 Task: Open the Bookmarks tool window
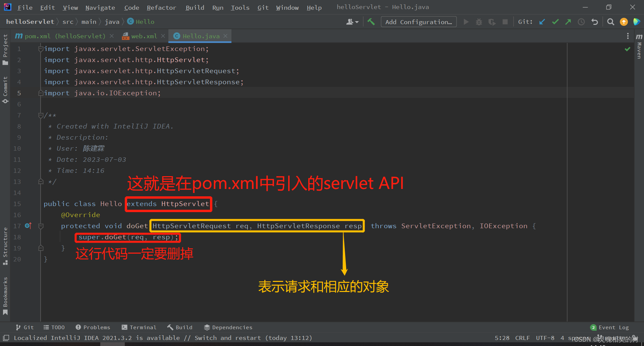point(5,296)
